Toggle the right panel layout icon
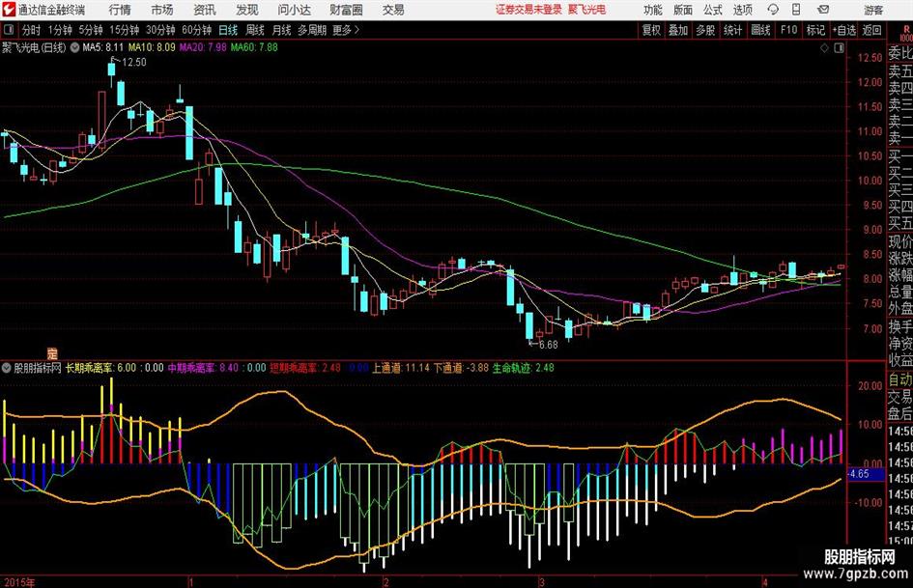 (x=839, y=48)
